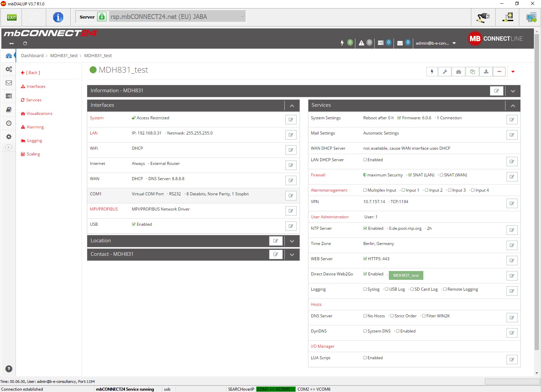The width and height of the screenshot is (541, 392).
Task: Open the help question mark icon
Action: [9, 369]
